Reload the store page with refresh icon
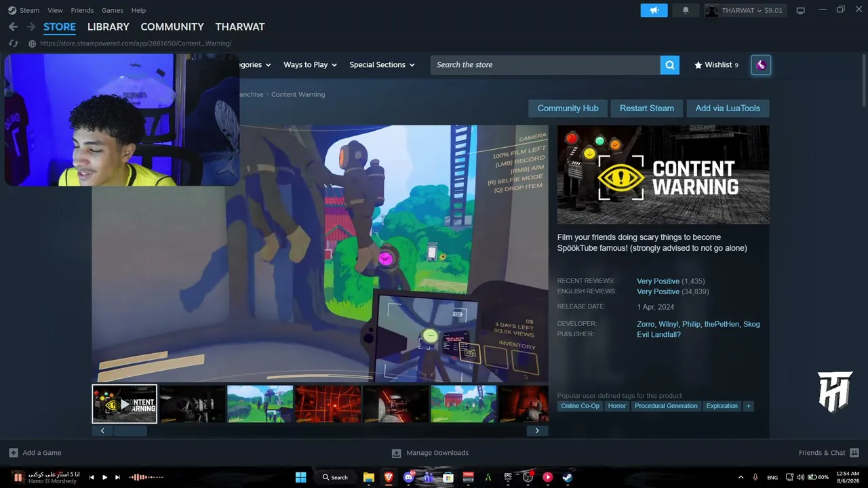This screenshot has width=868, height=488. [x=13, y=43]
